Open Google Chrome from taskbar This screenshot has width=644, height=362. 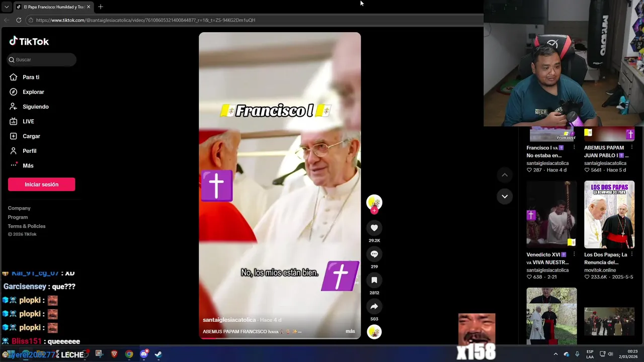pos(129,354)
